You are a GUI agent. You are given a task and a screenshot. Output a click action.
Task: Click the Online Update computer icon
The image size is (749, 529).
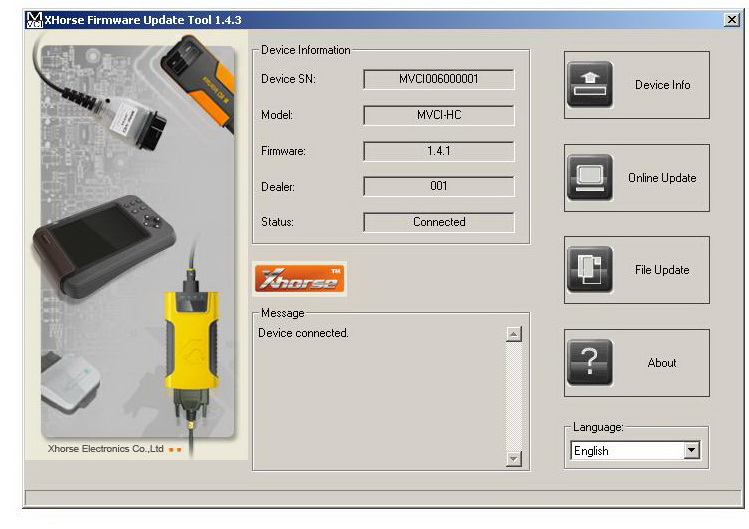(590, 177)
